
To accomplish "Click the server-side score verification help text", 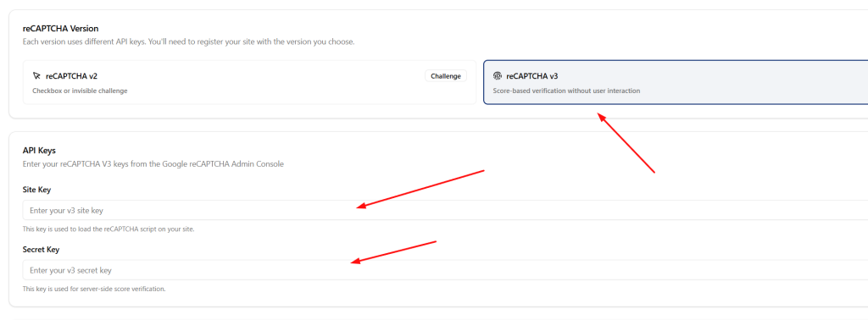I will tap(94, 289).
